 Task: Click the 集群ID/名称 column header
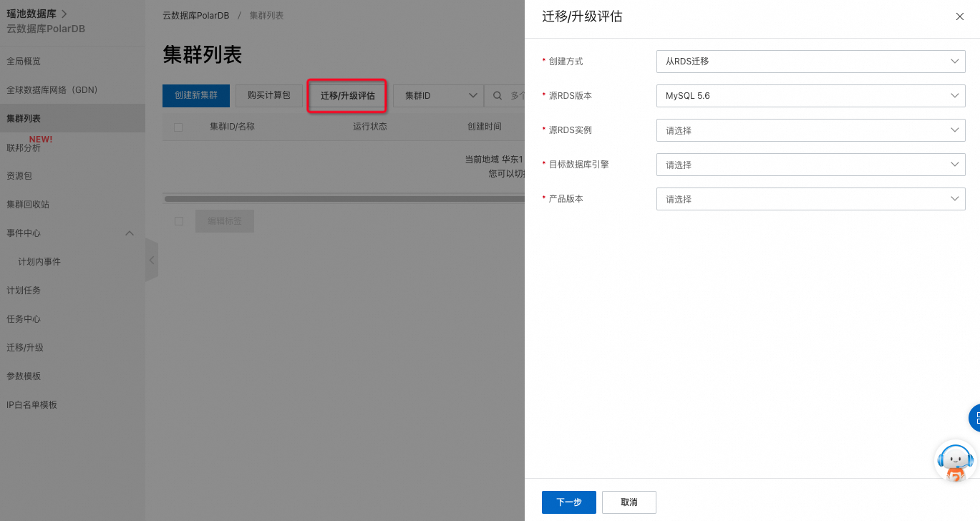(232, 127)
